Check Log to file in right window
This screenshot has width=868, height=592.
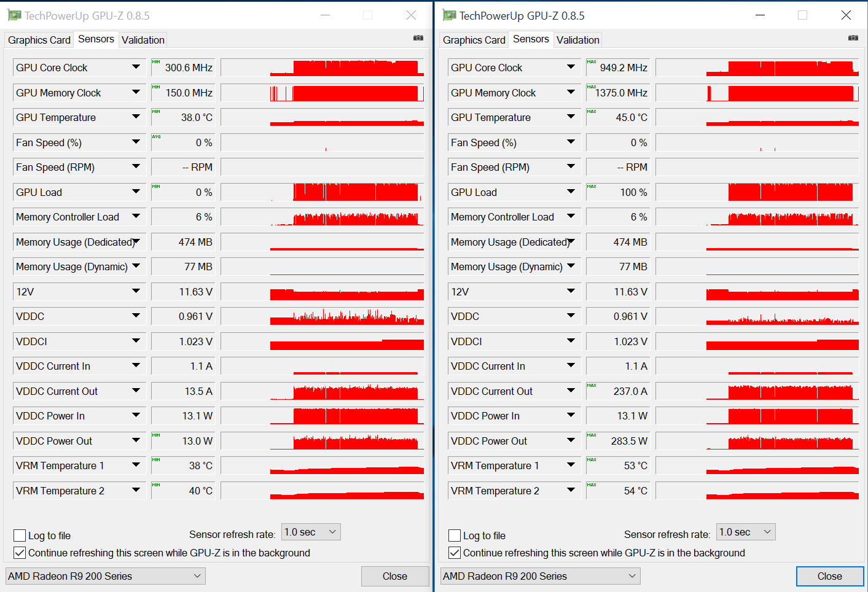click(455, 536)
